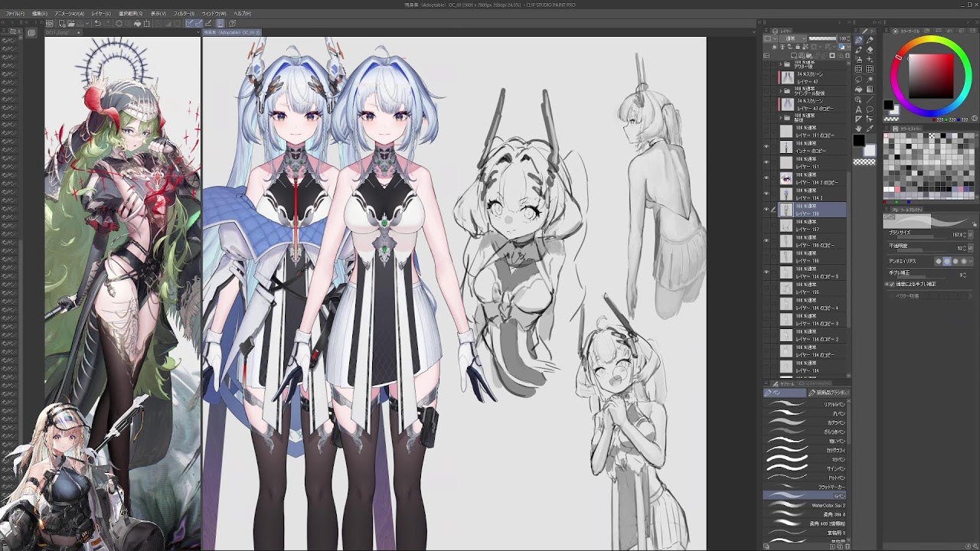
Task: Click the Undo icon in command bar
Action: click(x=97, y=24)
